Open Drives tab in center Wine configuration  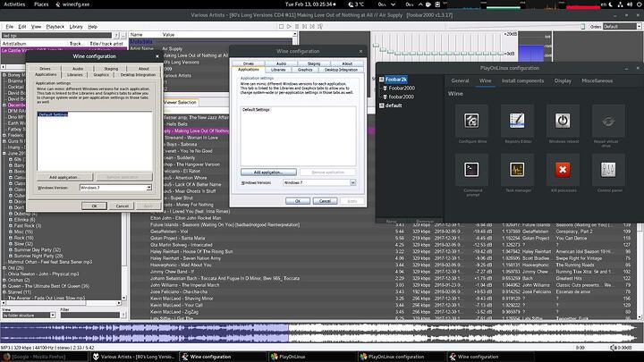(249, 63)
